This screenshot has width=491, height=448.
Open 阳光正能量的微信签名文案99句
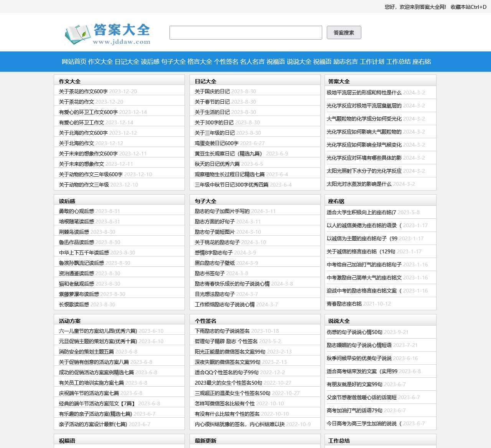tap(230, 352)
